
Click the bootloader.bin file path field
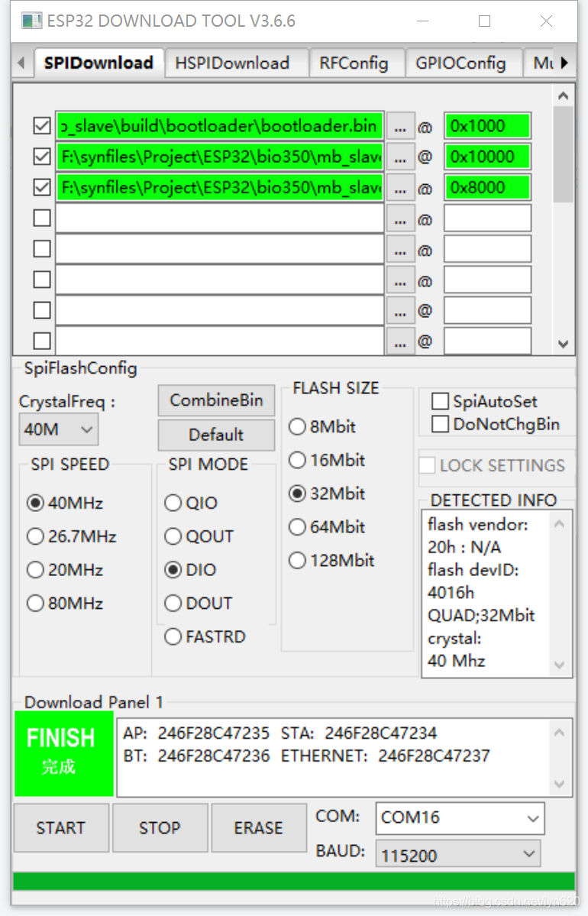(220, 126)
